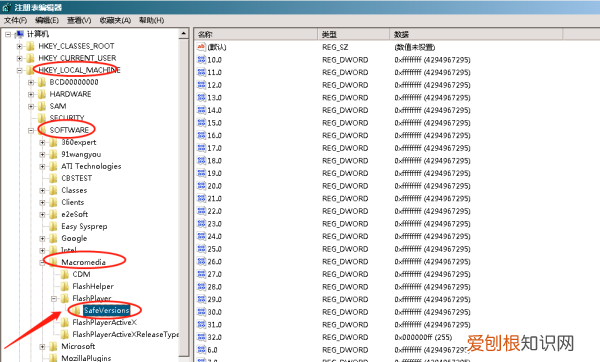Viewport: 600px width, 362px height.
Task: Select the CBSTEST folder icon
Action: pyautogui.click(x=54, y=178)
